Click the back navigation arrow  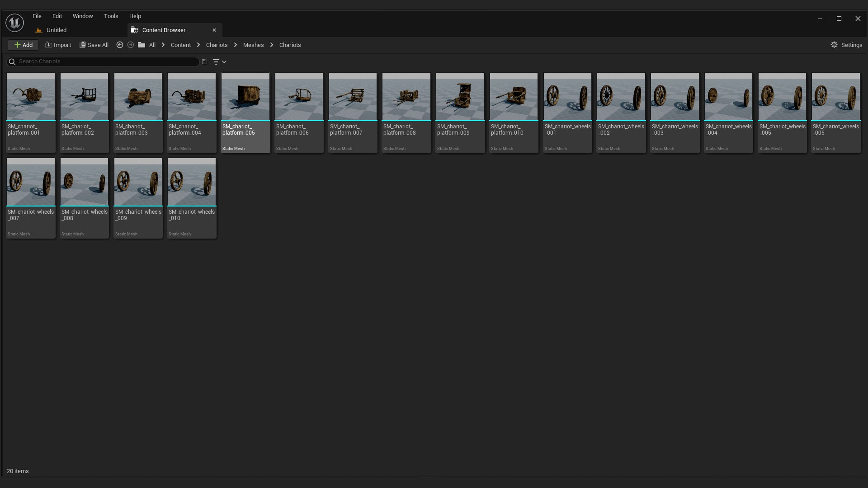(120, 45)
